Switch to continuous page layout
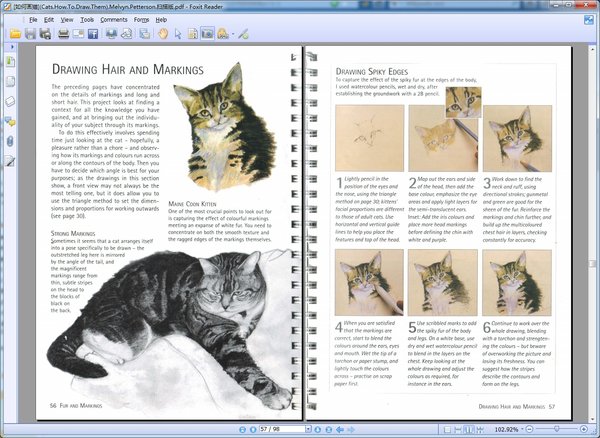600x438 pixels. click(458, 430)
